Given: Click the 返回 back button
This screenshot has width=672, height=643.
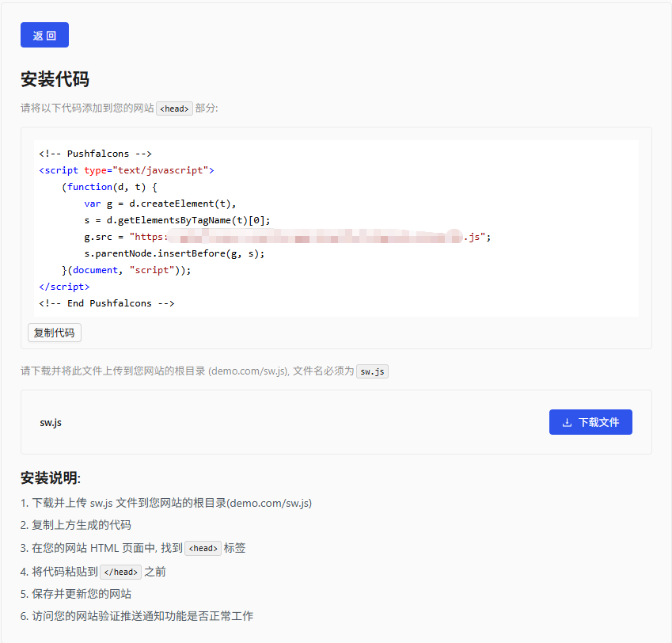Looking at the screenshot, I should 44,35.
